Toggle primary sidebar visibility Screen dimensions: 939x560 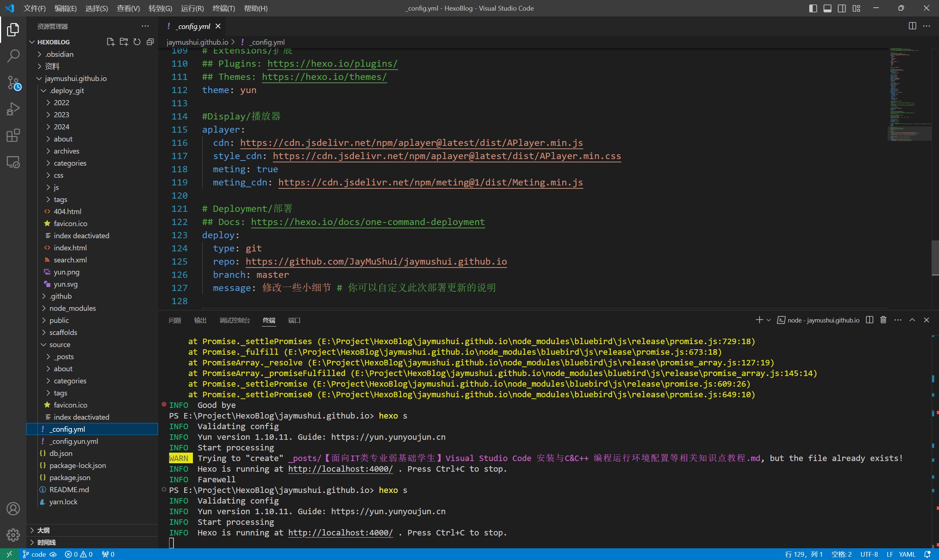point(813,8)
